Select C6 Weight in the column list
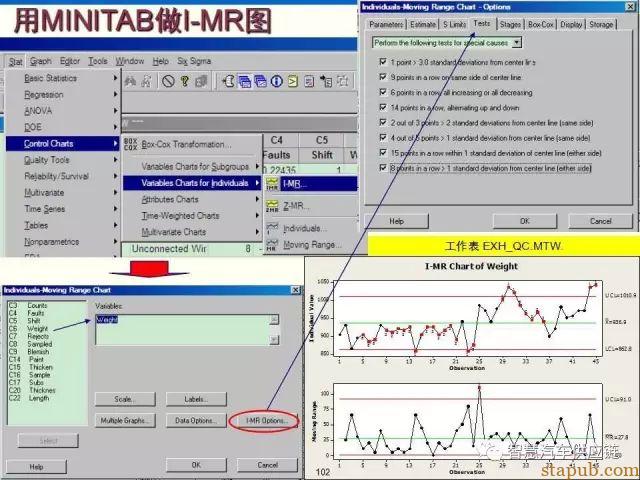This screenshot has height=480, width=640. point(29,329)
